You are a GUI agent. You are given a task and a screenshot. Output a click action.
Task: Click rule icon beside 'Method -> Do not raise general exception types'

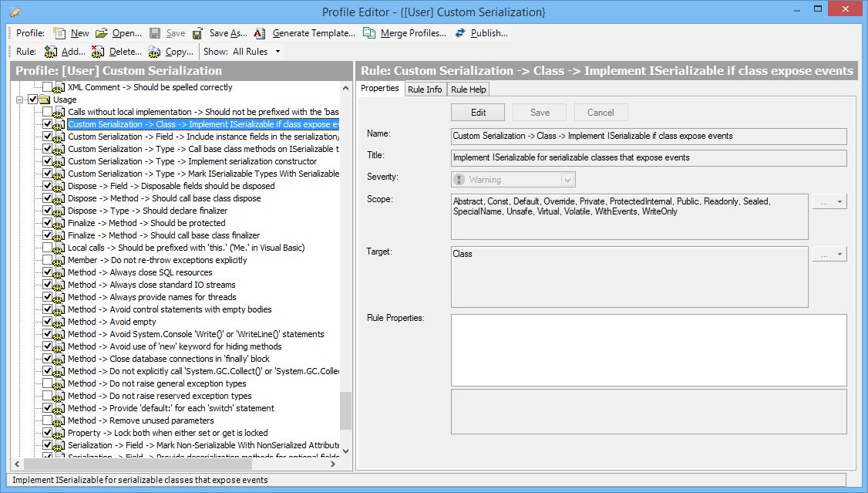coord(58,384)
